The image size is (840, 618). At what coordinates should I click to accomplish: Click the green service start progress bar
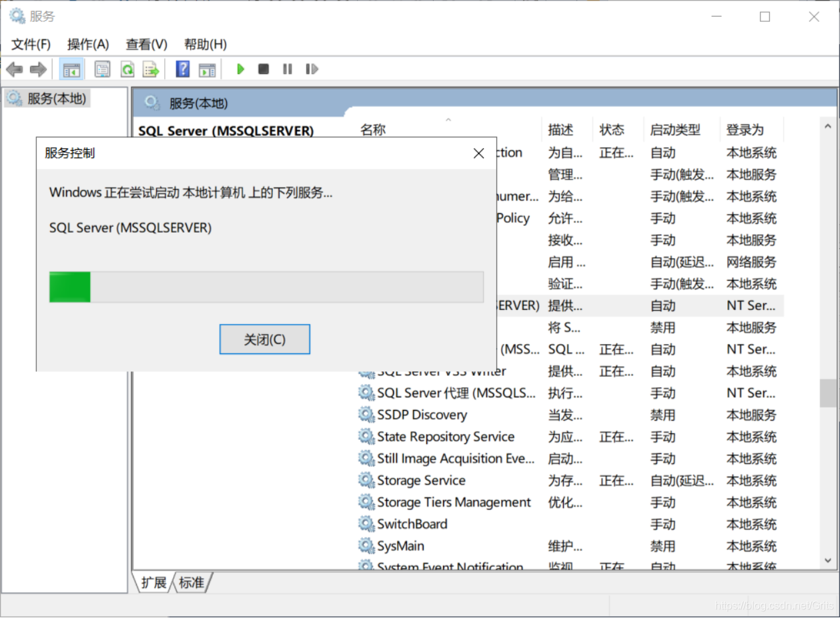266,287
